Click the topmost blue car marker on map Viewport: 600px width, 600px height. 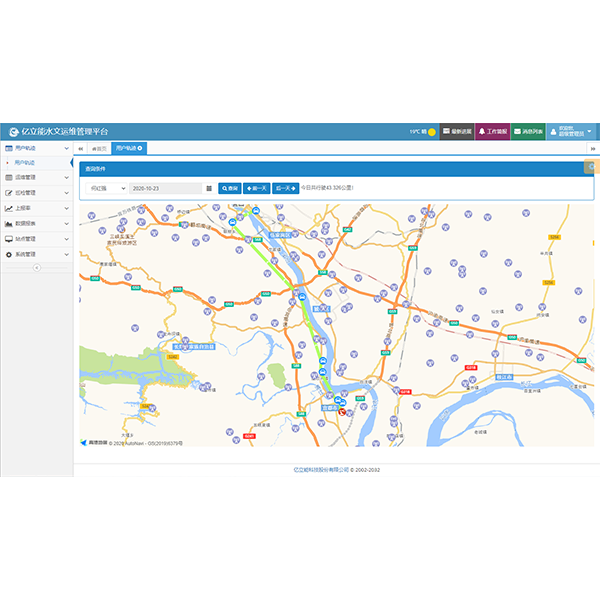[x=256, y=211]
